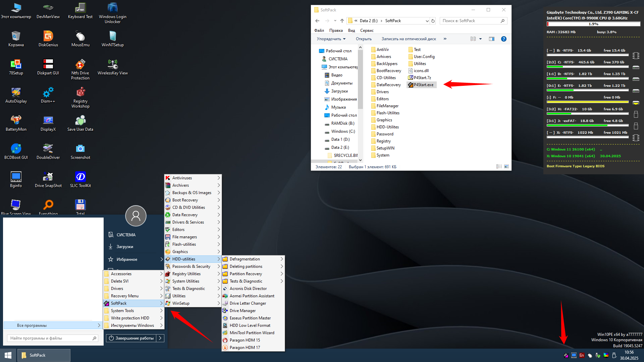
Task: Select Acronis Disk Director menu entry
Action: 253,289
